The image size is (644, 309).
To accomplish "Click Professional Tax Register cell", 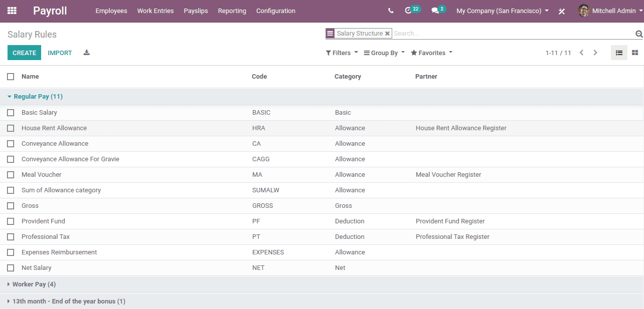I will tap(452, 237).
